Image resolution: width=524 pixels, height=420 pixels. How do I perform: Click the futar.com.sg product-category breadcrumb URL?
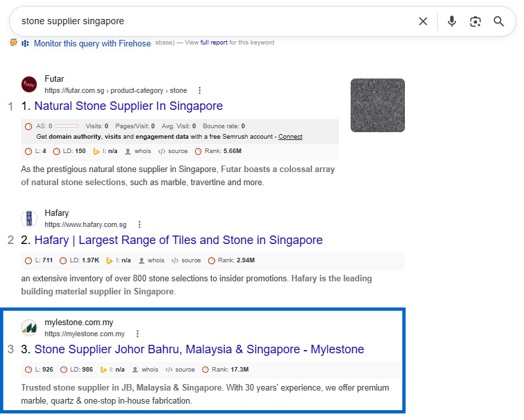click(x=116, y=90)
